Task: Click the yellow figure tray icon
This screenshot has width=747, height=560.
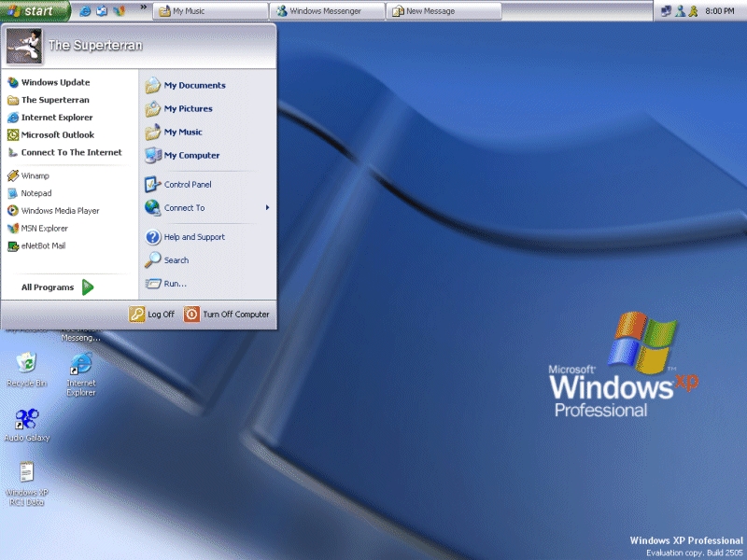Action: tap(693, 11)
